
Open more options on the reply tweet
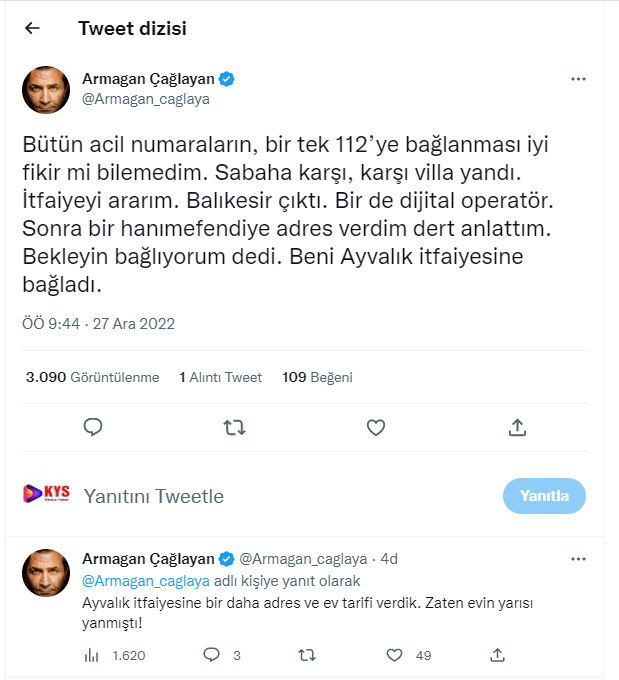(578, 558)
